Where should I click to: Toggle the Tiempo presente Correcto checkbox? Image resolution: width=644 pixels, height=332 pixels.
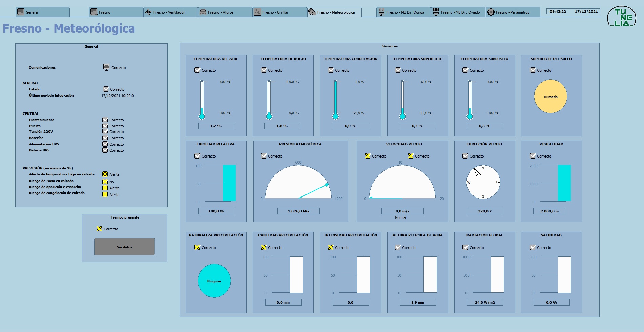tap(99, 229)
